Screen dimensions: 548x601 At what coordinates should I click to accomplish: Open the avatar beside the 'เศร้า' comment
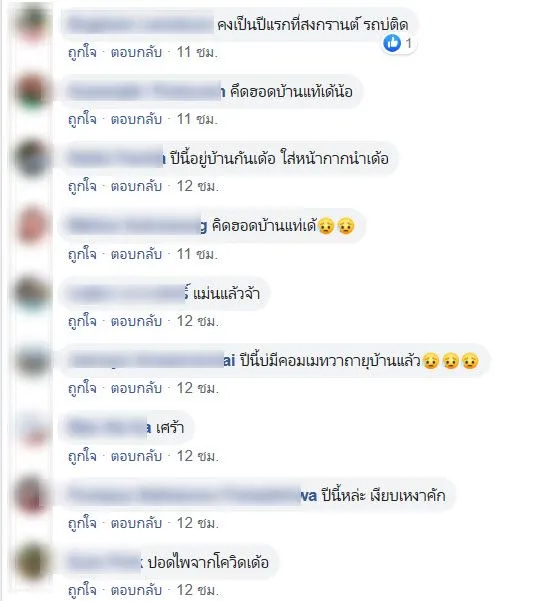point(33,428)
